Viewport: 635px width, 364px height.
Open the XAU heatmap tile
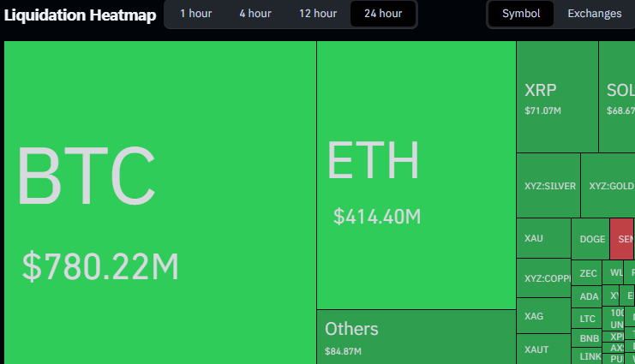pyautogui.click(x=543, y=238)
